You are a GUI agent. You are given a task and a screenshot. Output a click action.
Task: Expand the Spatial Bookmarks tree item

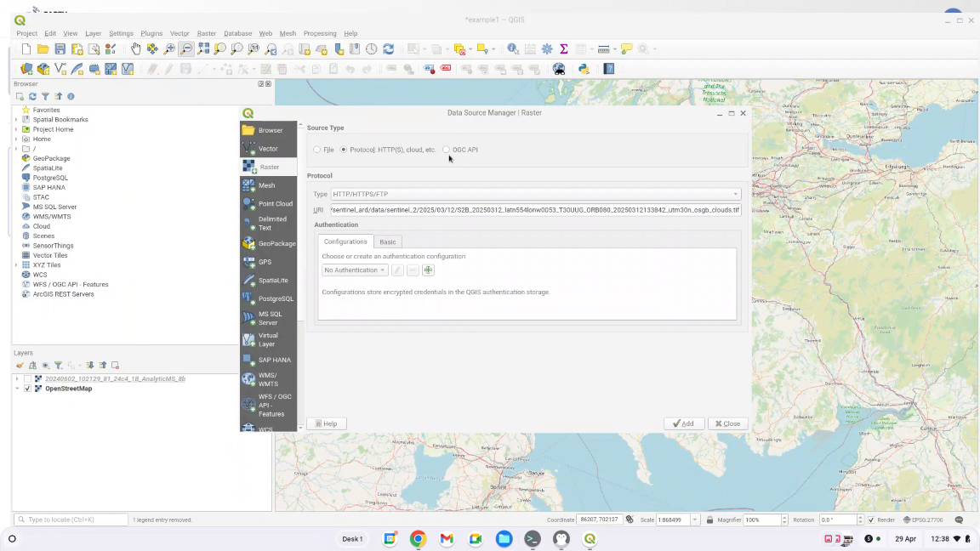(16, 120)
